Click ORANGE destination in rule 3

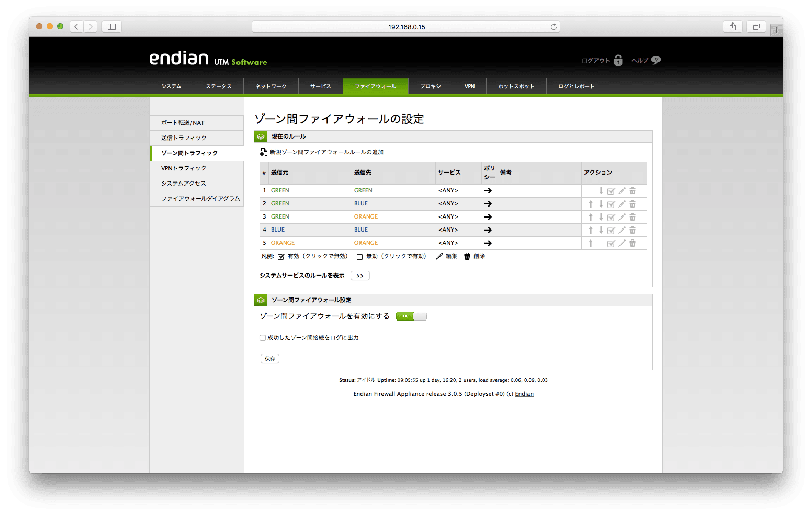tap(366, 216)
